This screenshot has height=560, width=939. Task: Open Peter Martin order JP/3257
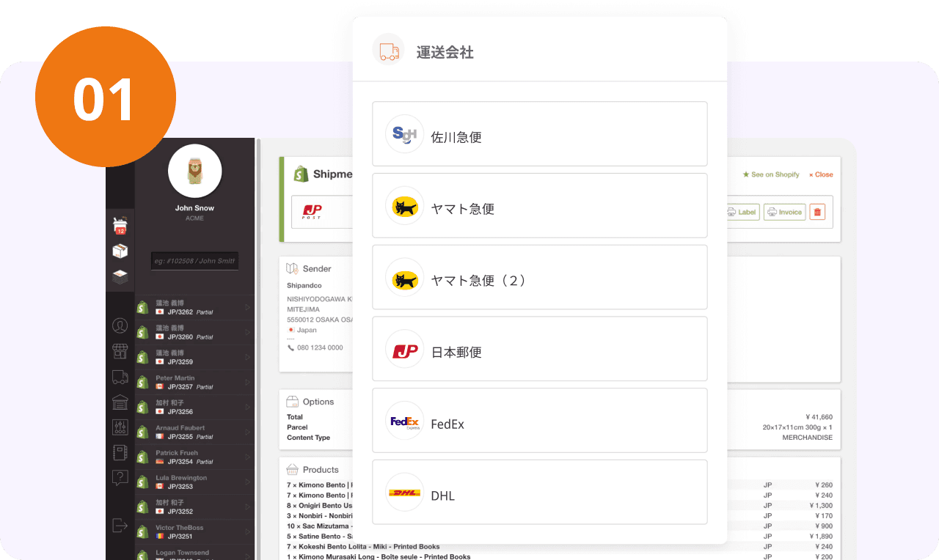pos(194,382)
